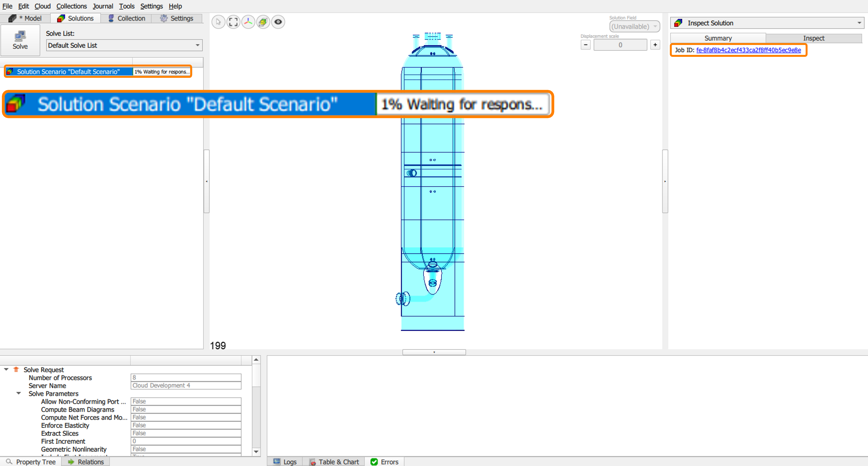The image size is (868, 466).
Task: Decrease displacement scale with minus button
Action: point(585,45)
